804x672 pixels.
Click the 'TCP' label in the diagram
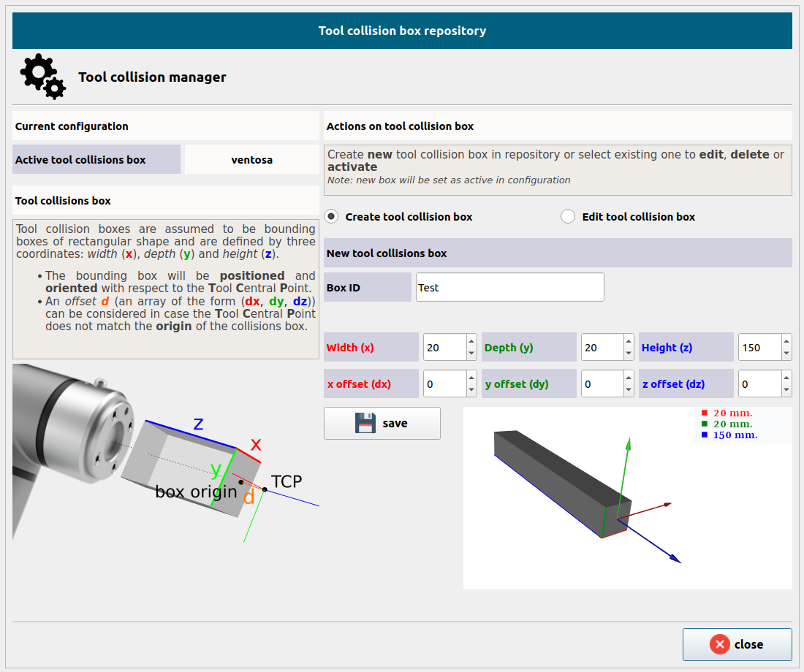pos(287,481)
